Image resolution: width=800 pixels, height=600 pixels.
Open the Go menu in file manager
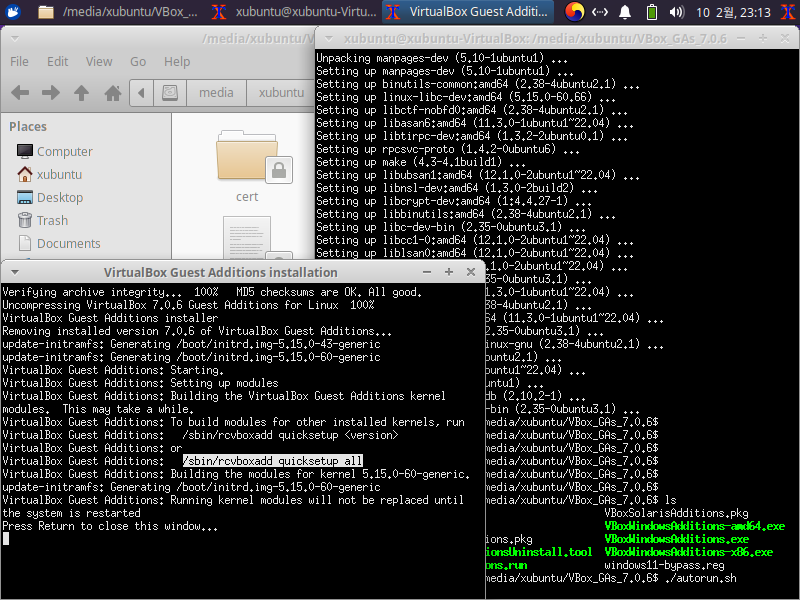click(x=138, y=62)
